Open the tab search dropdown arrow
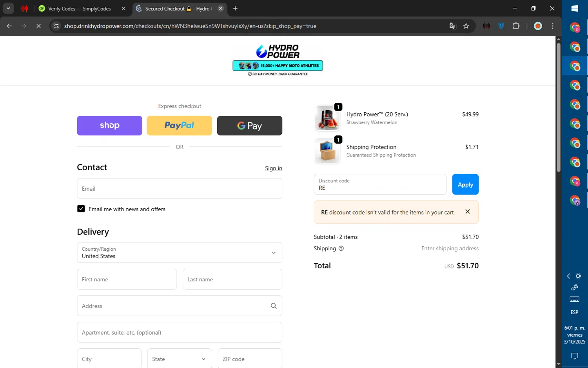588x368 pixels. [x=8, y=8]
